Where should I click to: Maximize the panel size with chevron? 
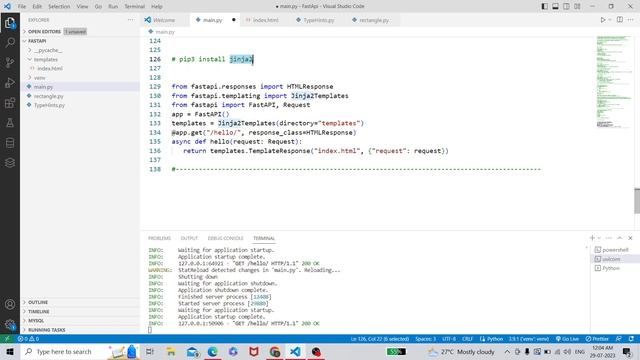point(620,238)
